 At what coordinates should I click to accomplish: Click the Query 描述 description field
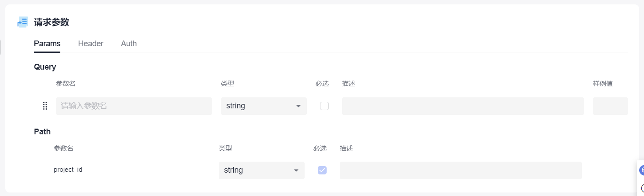point(463,106)
